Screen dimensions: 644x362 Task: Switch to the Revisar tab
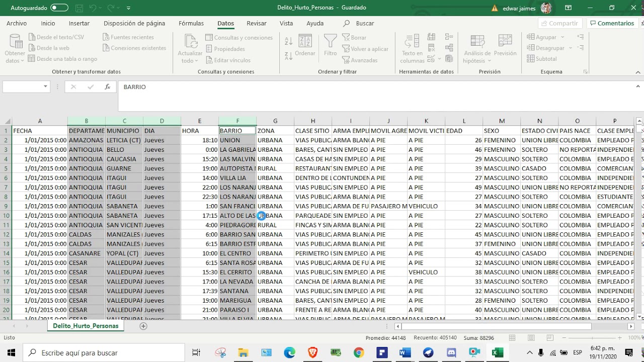[x=257, y=23]
